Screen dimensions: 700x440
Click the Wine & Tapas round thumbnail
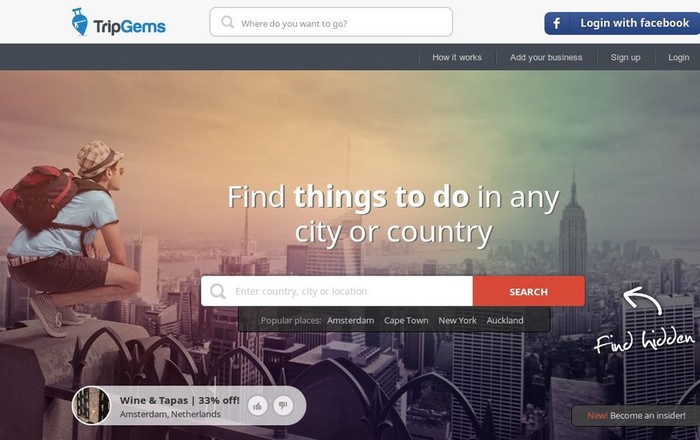[92, 406]
